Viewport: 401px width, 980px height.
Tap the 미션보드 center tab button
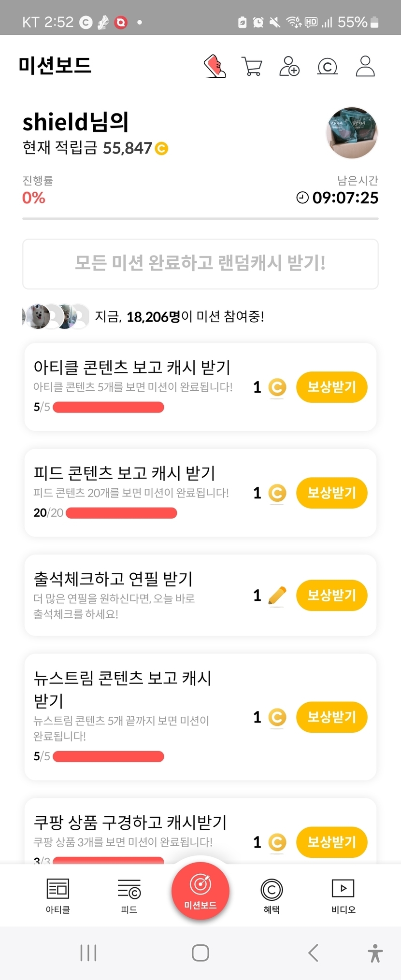(x=200, y=891)
